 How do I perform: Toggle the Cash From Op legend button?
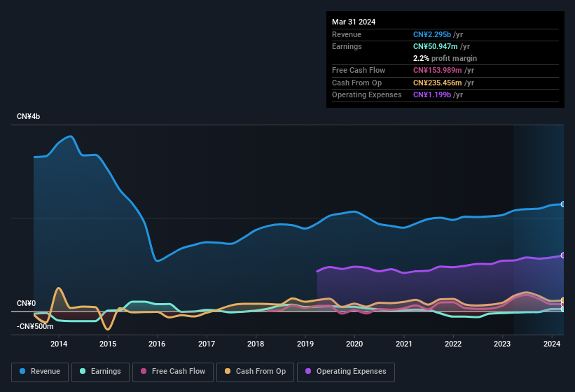coord(255,372)
